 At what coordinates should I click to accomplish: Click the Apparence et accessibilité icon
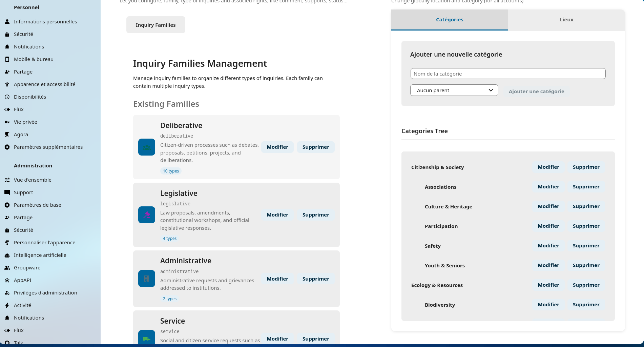7,84
